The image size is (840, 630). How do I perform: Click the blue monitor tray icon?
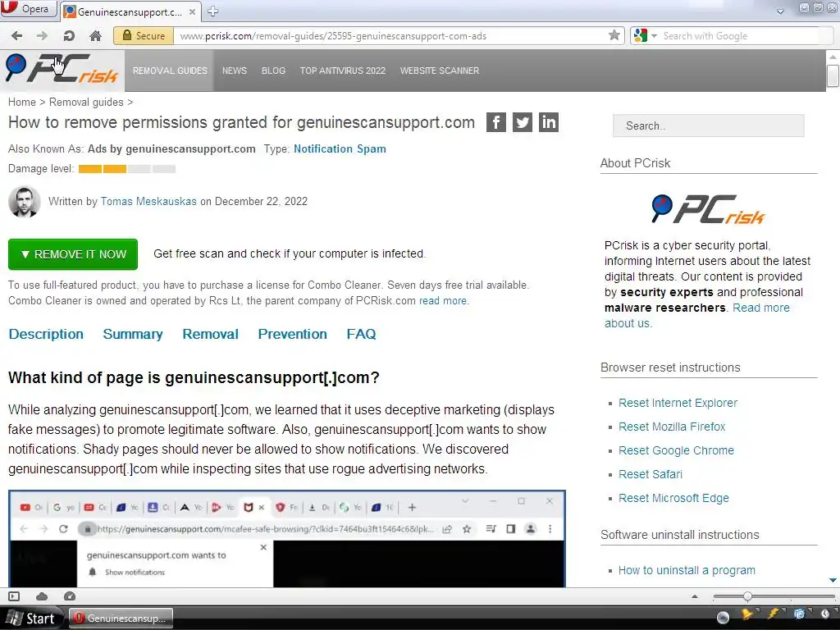tap(799, 614)
